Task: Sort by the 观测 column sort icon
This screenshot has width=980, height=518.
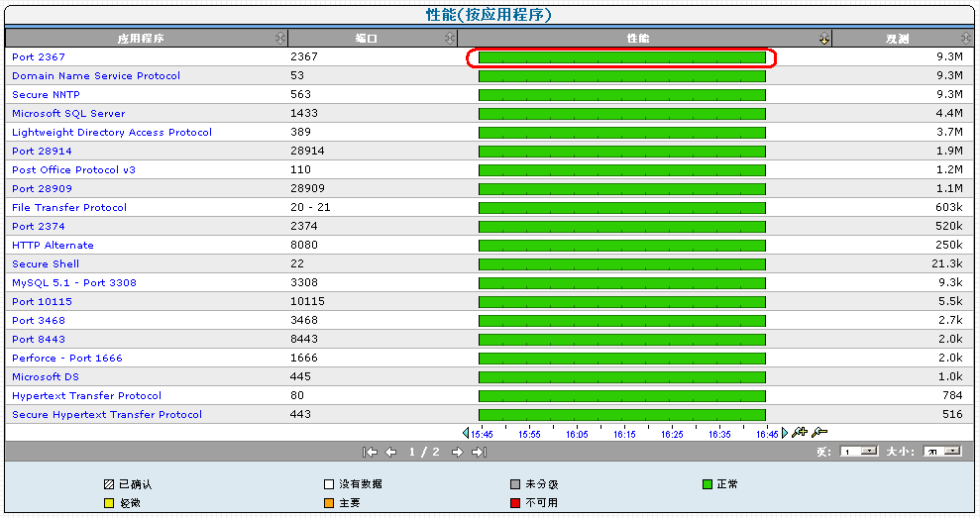Action: (966, 38)
